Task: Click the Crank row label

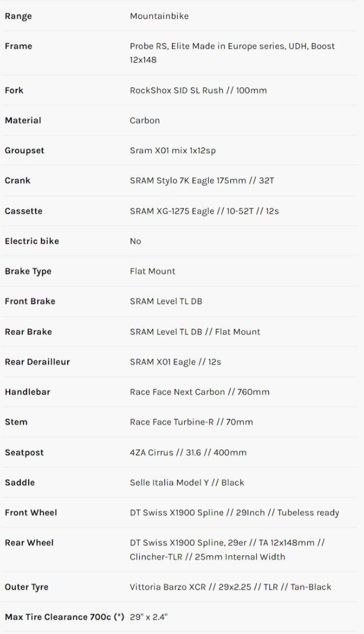Action: 18,180
